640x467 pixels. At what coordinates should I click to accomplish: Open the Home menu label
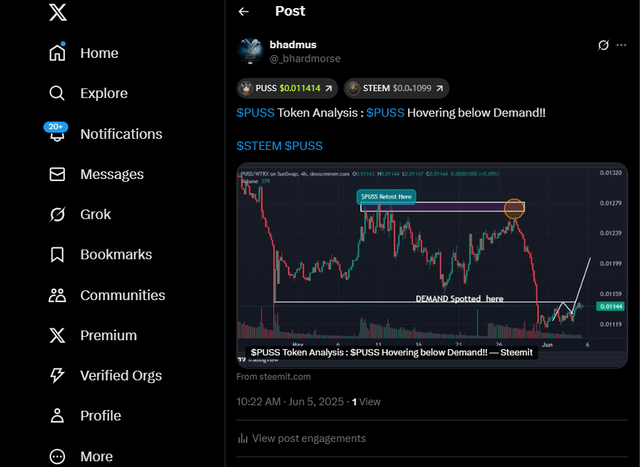[x=99, y=53]
